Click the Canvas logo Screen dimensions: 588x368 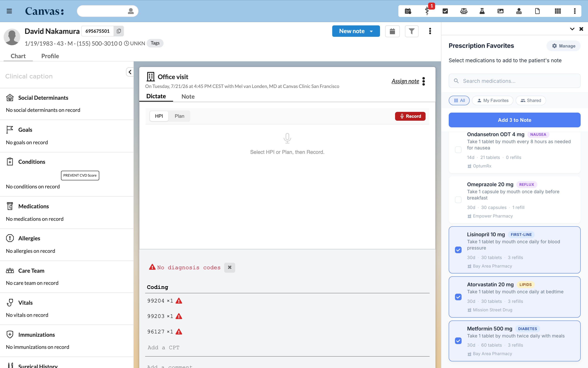tap(44, 11)
